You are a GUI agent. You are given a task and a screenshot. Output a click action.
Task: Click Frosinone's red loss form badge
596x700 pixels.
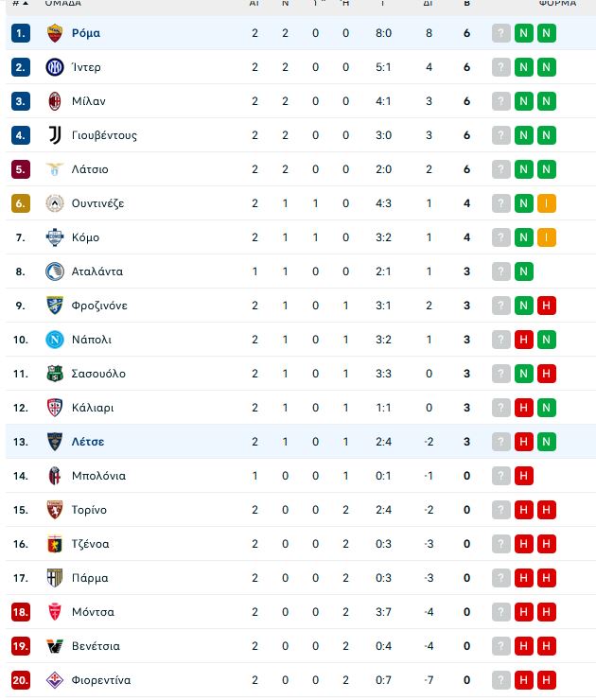547,306
